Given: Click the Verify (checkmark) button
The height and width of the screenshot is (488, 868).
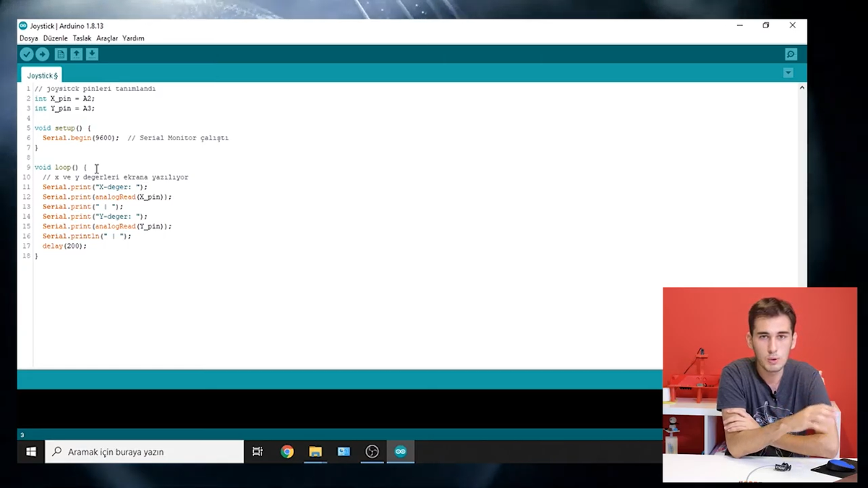Looking at the screenshot, I should (x=27, y=54).
